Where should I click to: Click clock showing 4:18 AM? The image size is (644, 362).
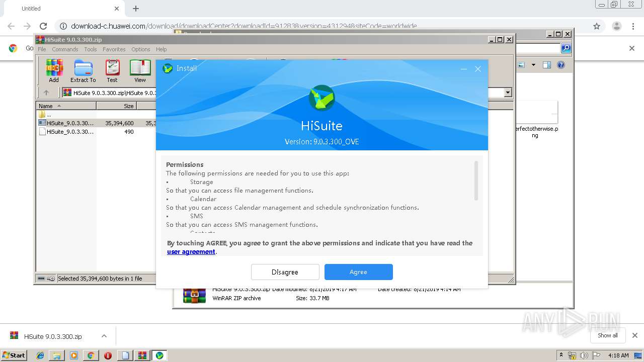point(618,355)
